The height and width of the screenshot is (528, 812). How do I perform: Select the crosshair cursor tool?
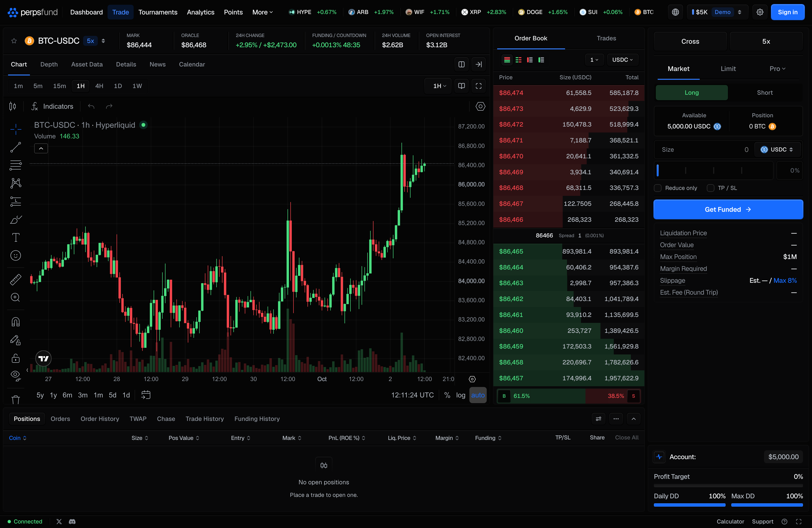point(15,129)
